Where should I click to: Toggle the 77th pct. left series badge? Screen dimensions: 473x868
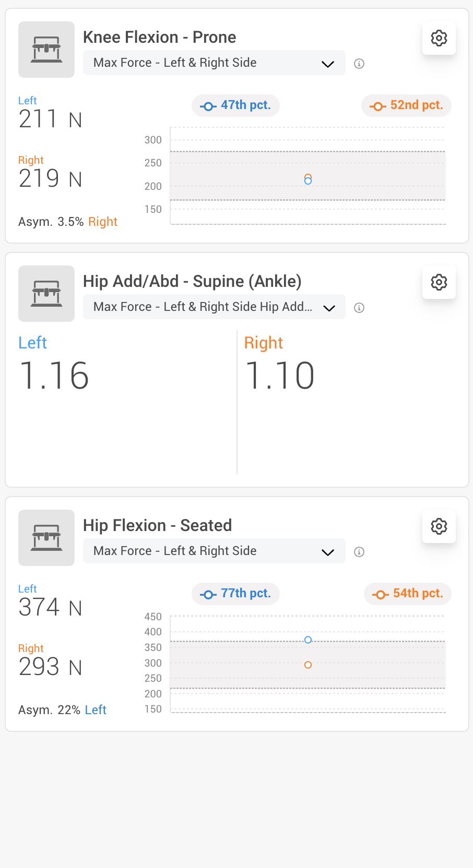235,594
